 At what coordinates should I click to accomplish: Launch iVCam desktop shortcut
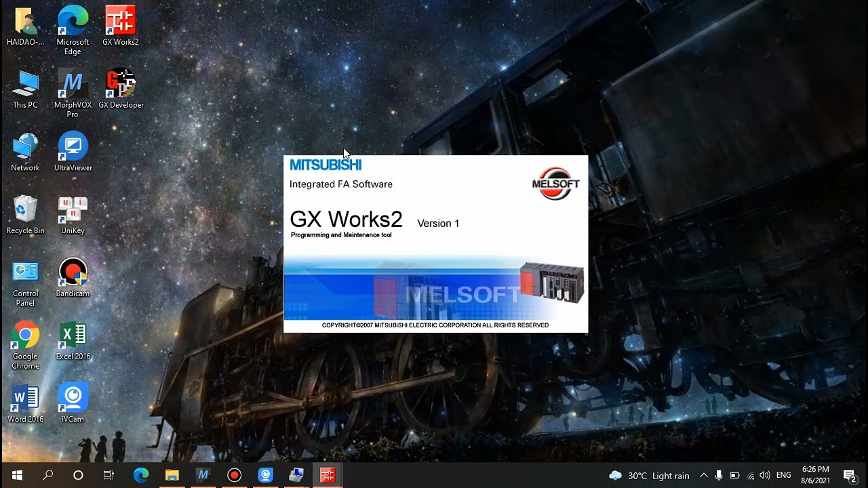point(73,404)
